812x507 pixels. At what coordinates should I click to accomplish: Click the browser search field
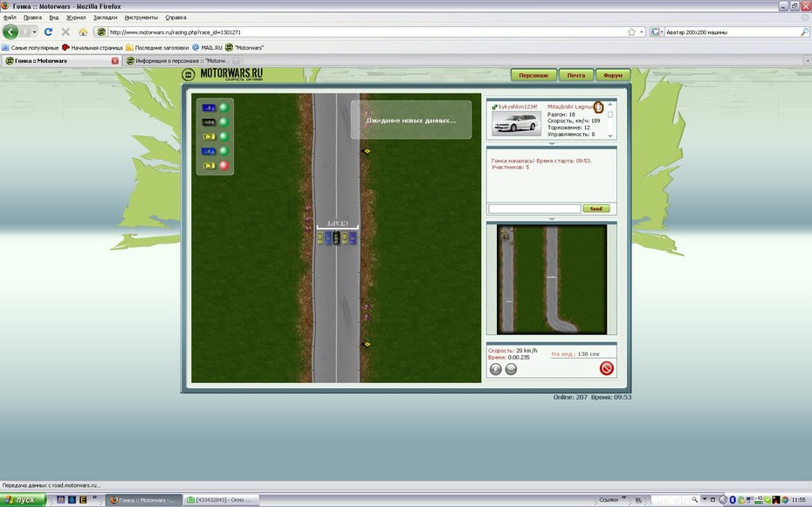click(x=731, y=32)
